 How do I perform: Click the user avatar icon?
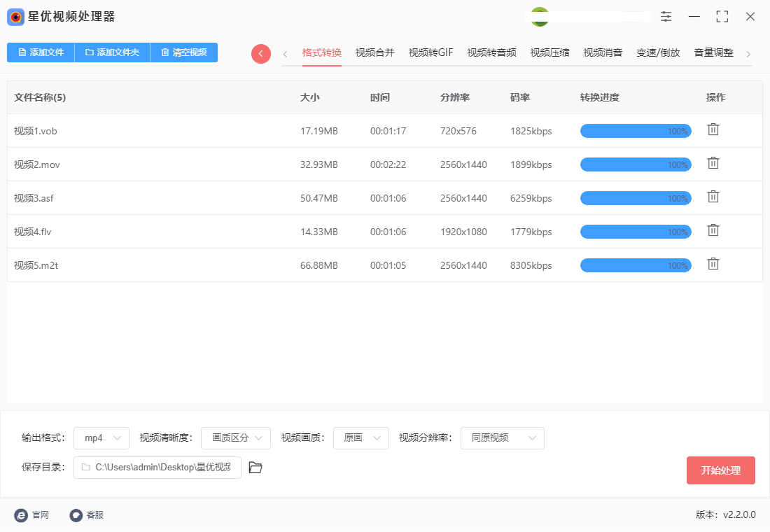(539, 17)
